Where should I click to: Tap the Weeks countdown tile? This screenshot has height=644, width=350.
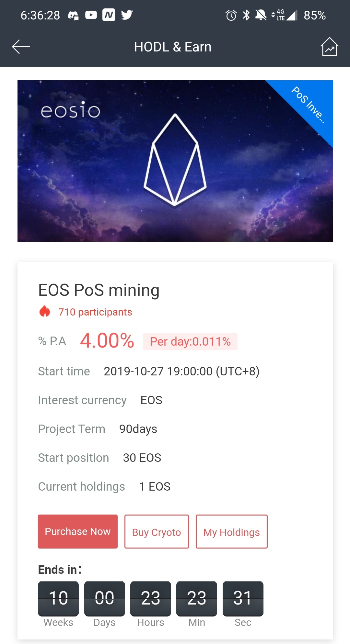pyautogui.click(x=58, y=598)
